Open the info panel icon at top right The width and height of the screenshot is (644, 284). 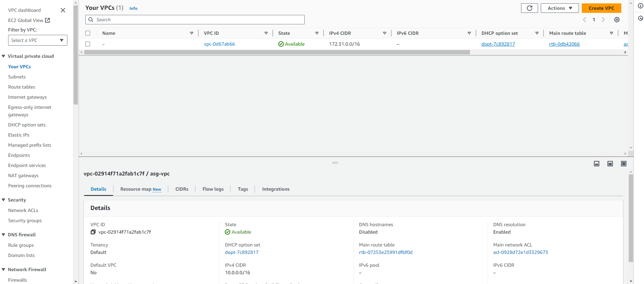click(x=641, y=6)
